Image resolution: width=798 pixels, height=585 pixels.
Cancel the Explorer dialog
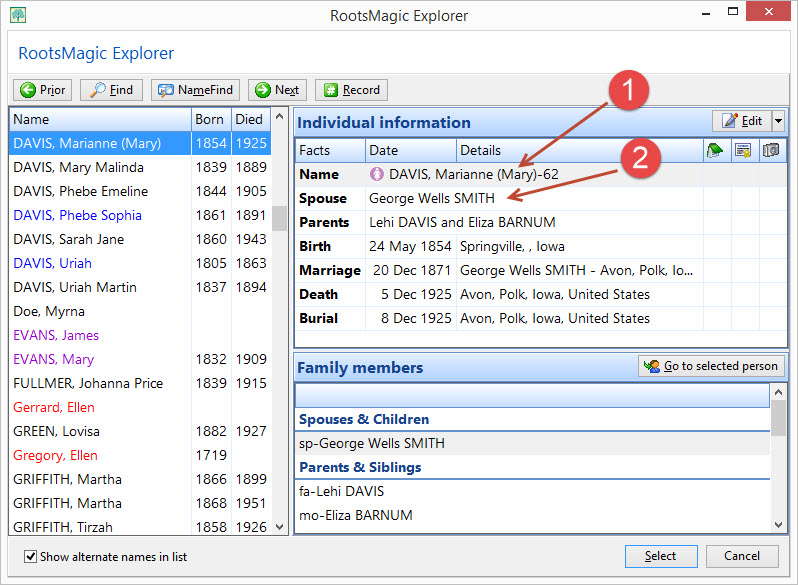(742, 556)
